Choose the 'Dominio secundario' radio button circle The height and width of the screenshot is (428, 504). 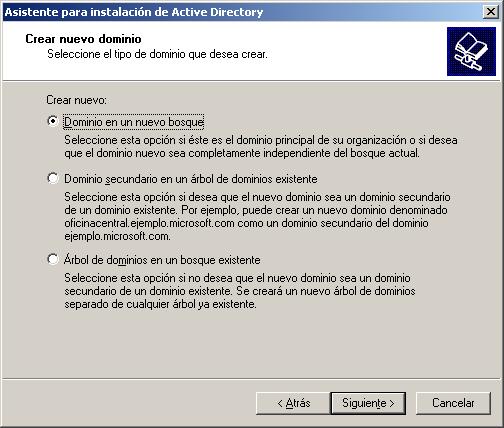[53, 178]
